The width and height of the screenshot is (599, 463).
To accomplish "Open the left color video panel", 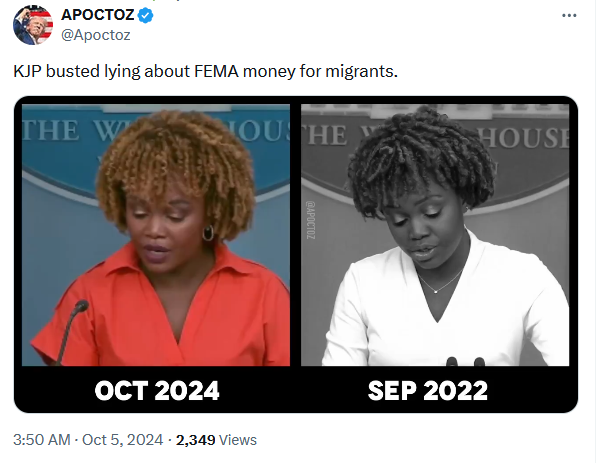I will 156,235.
